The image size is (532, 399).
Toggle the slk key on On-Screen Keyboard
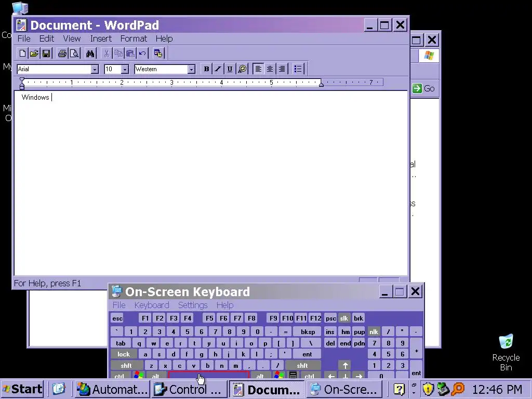tap(344, 318)
